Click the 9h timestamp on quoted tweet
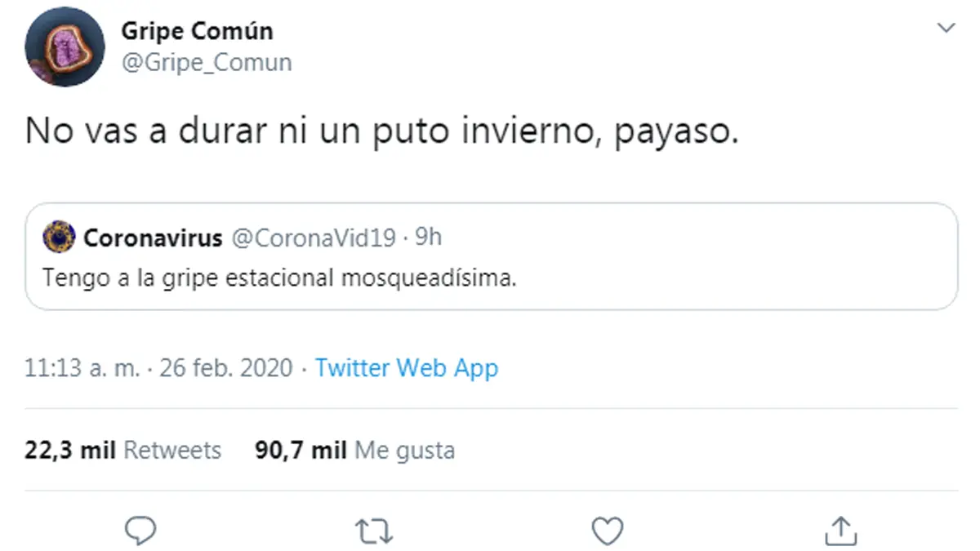 (428, 238)
